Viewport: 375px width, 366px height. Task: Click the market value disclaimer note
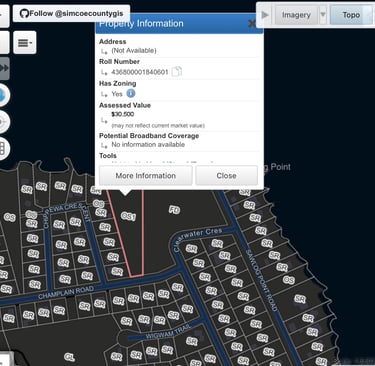coord(158,126)
